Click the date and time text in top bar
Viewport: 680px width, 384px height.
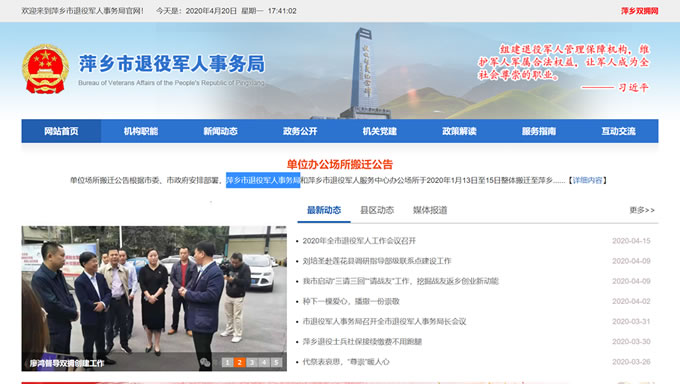click(x=226, y=11)
